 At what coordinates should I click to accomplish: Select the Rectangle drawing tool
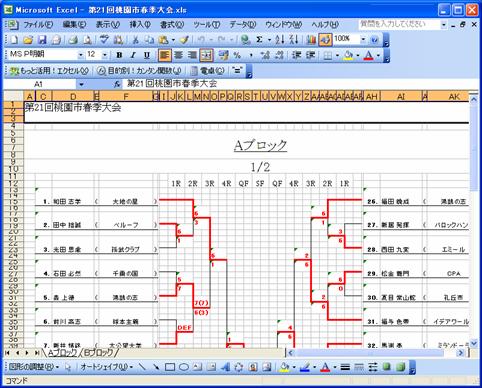click(170, 367)
